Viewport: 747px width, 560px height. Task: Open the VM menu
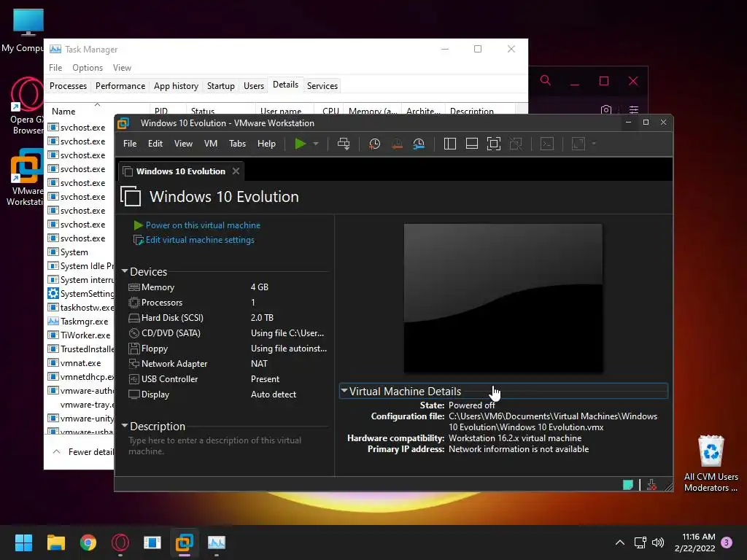[211, 144]
